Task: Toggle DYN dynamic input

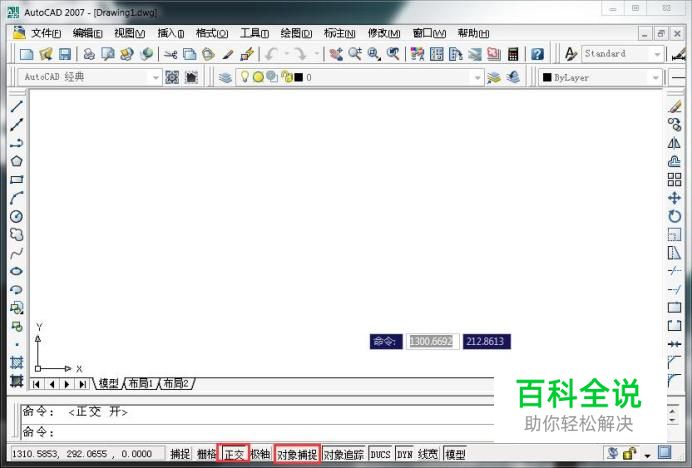Action: pyautogui.click(x=405, y=454)
